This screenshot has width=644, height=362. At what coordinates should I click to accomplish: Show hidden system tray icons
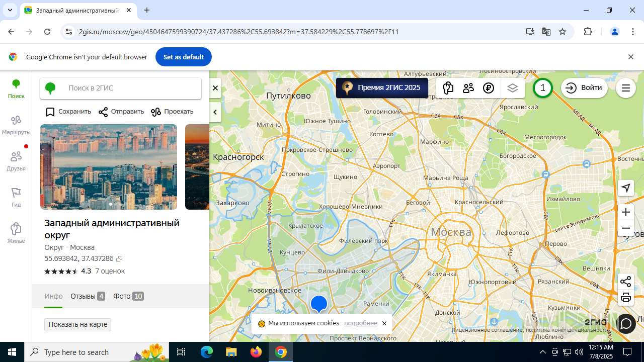click(542, 352)
